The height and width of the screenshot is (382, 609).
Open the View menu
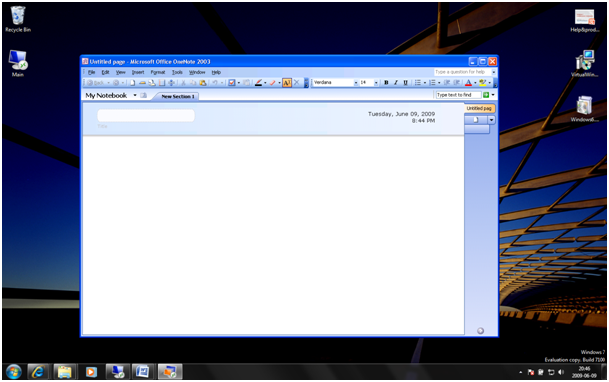(120, 72)
